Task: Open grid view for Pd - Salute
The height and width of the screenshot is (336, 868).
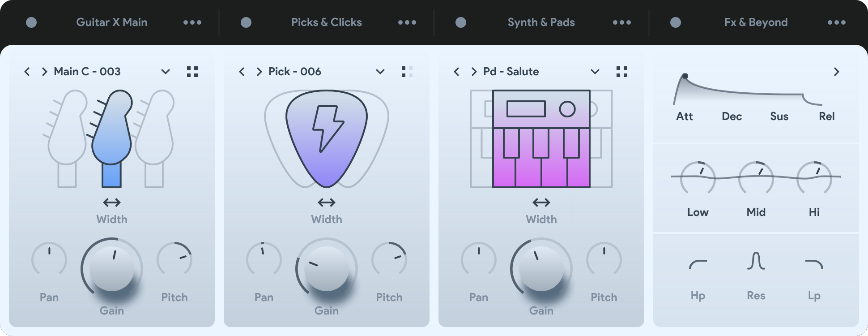Action: pyautogui.click(x=622, y=72)
